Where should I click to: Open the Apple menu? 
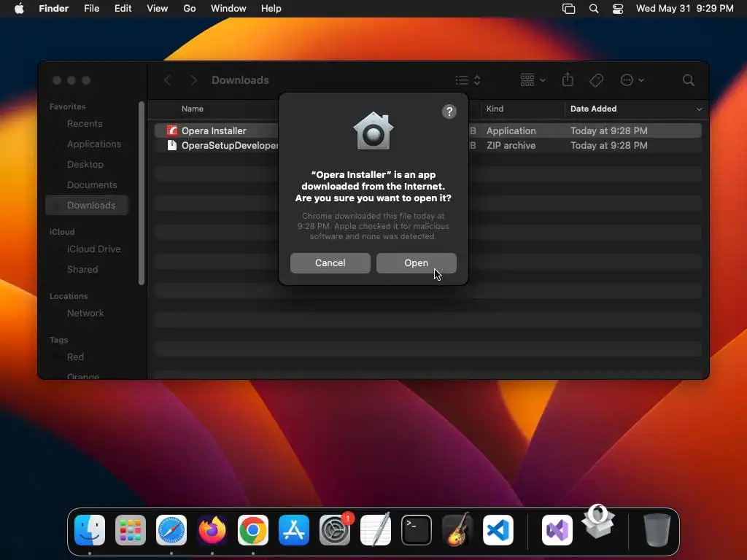(19, 9)
